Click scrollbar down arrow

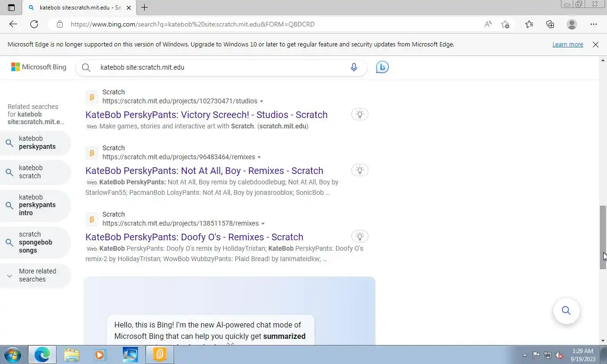[x=603, y=341]
